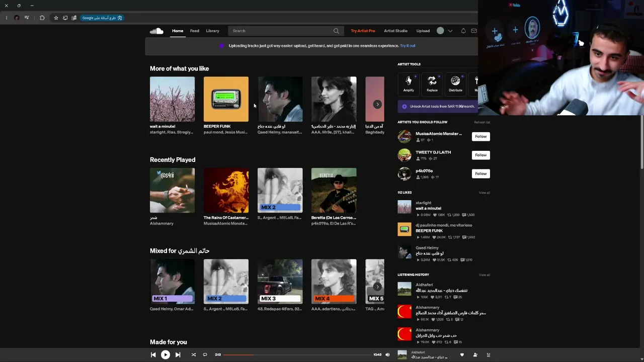Screen dimensions: 644x362
Task: Click the Try it out link
Action: click(408, 46)
